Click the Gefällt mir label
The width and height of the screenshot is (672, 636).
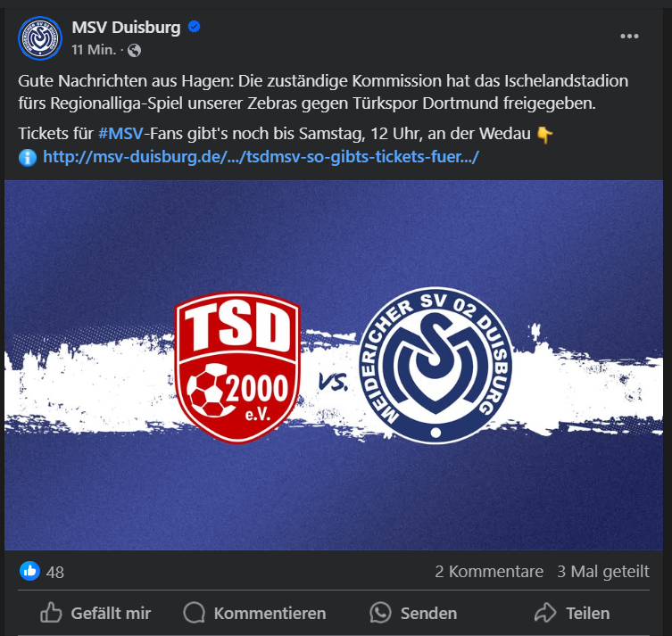pyautogui.click(x=111, y=614)
